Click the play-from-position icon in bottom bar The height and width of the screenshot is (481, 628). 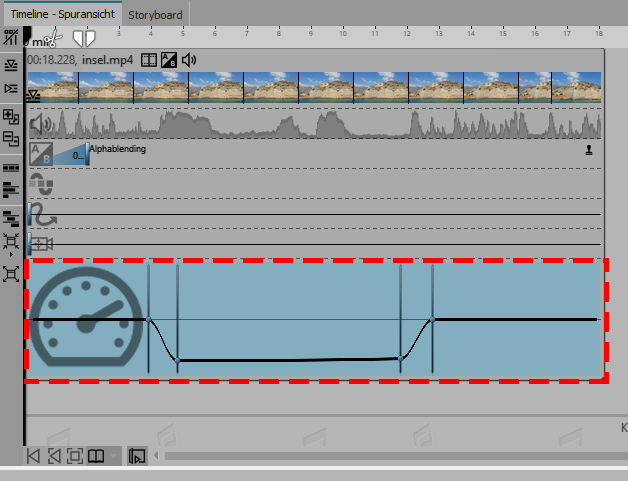click(x=137, y=456)
